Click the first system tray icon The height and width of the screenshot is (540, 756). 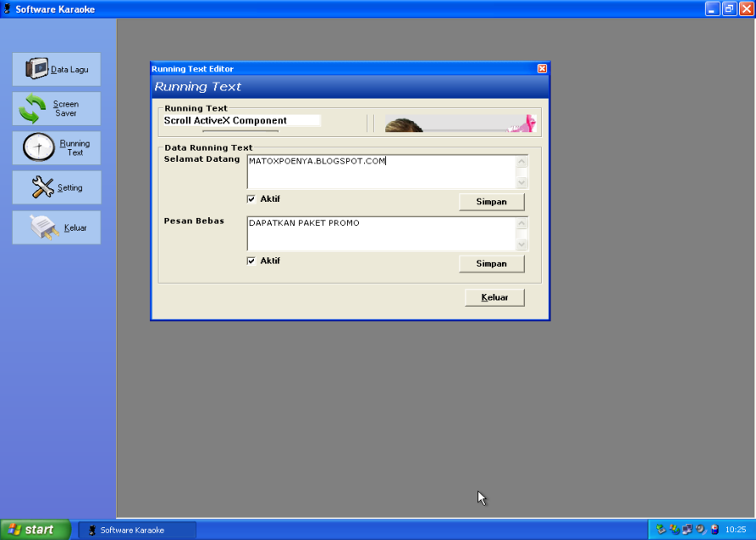(661, 530)
